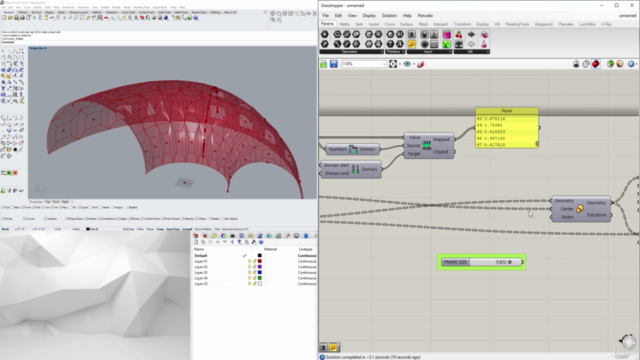Click the Record History status bar button

(203, 229)
